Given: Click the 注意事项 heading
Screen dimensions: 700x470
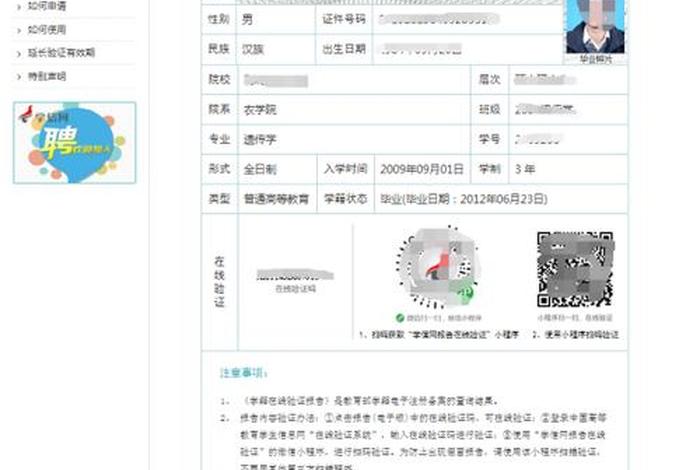Looking at the screenshot, I should [x=244, y=372].
